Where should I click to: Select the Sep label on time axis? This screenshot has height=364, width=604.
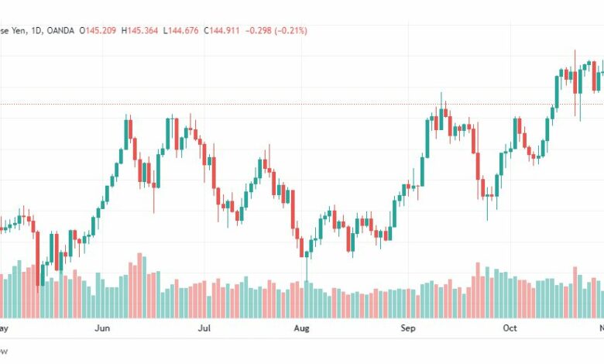(408, 328)
